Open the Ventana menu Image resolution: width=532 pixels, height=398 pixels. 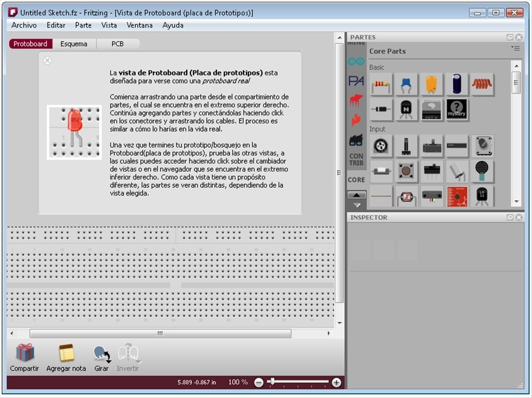139,25
